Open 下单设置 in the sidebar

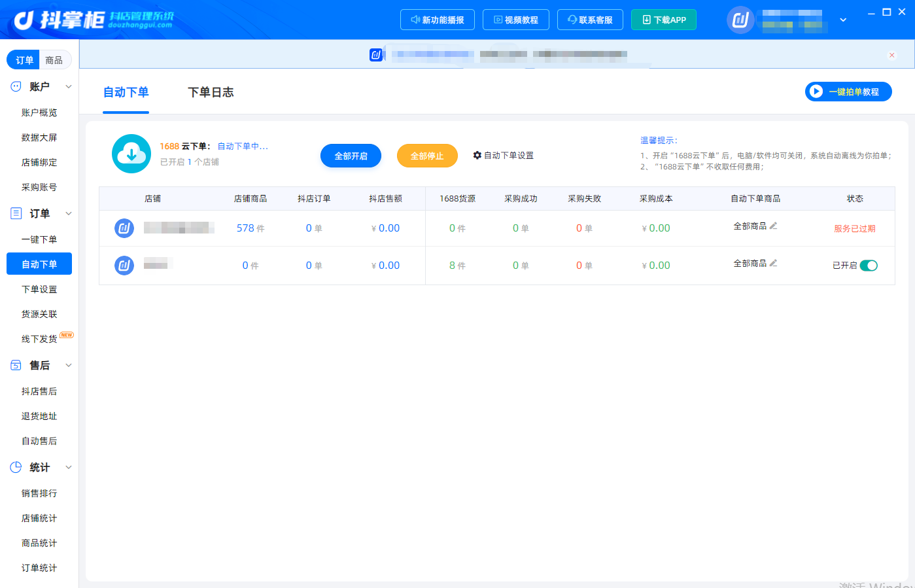[39, 289]
